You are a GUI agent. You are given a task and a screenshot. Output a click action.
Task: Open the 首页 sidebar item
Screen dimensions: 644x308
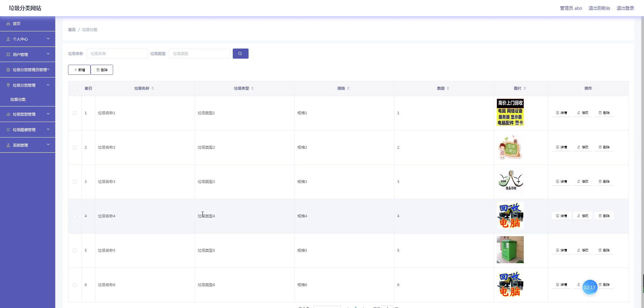28,24
